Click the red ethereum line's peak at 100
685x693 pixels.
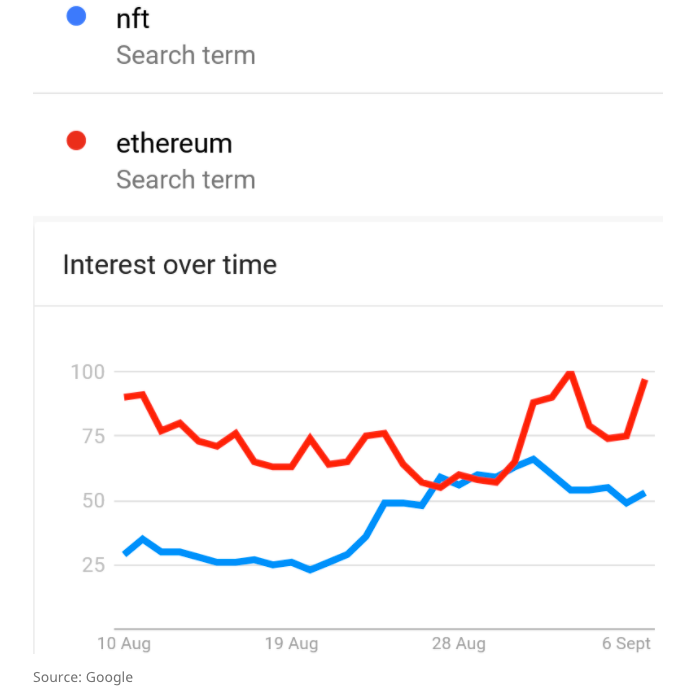pyautogui.click(x=570, y=373)
